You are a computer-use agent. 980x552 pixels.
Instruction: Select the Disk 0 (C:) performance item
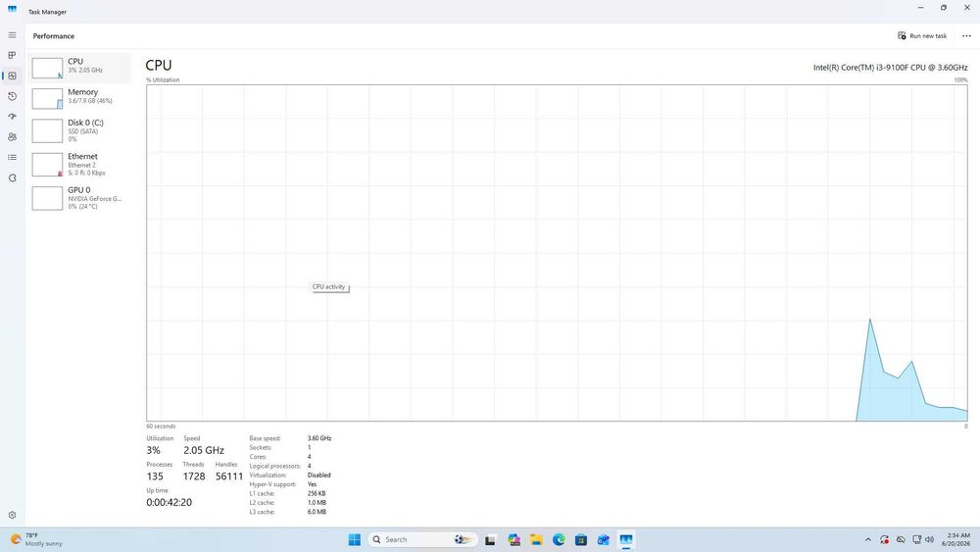79,130
